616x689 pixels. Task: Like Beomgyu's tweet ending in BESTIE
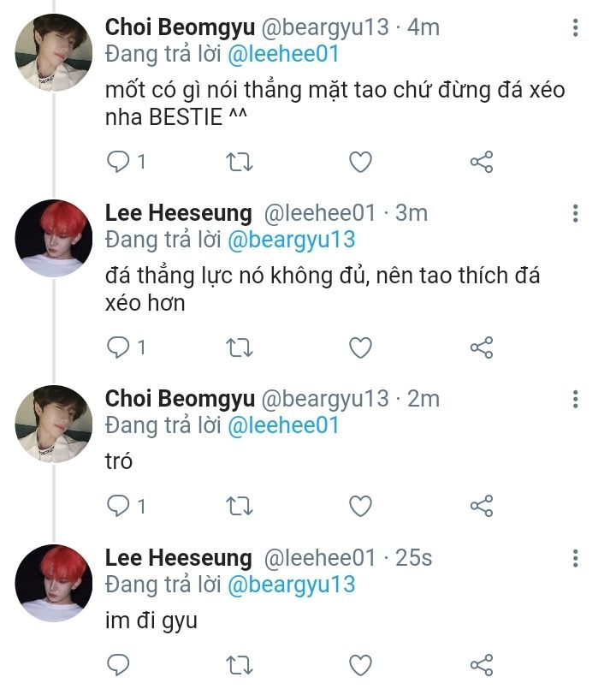[361, 161]
